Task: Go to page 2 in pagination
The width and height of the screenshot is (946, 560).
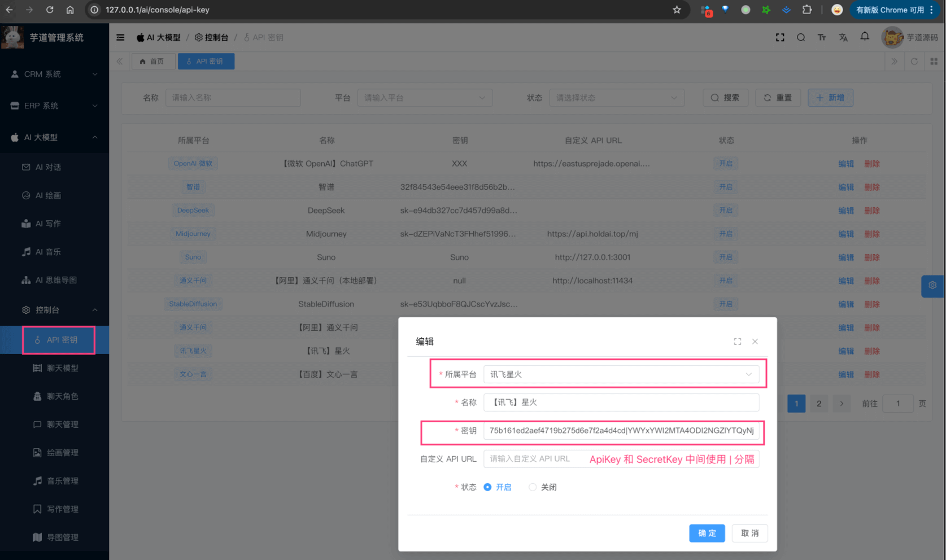Action: [x=819, y=404]
